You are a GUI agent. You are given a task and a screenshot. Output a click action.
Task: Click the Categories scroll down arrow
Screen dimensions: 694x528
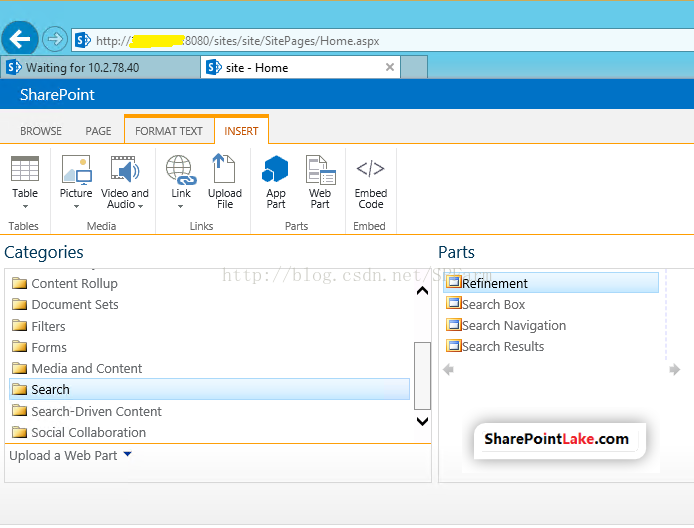tap(422, 421)
